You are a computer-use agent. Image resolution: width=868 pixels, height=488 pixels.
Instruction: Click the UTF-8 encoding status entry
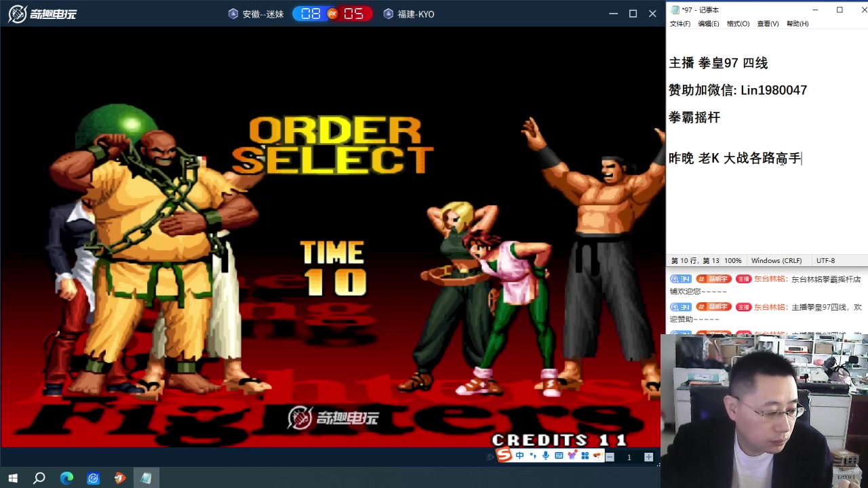click(825, 260)
